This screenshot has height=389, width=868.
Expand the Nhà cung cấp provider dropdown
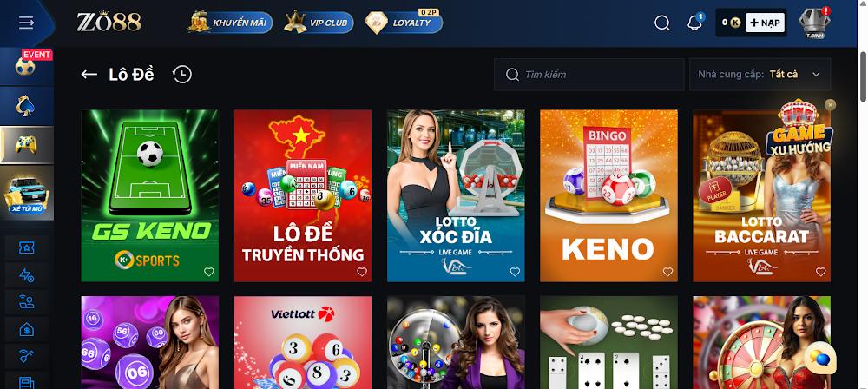click(x=759, y=75)
